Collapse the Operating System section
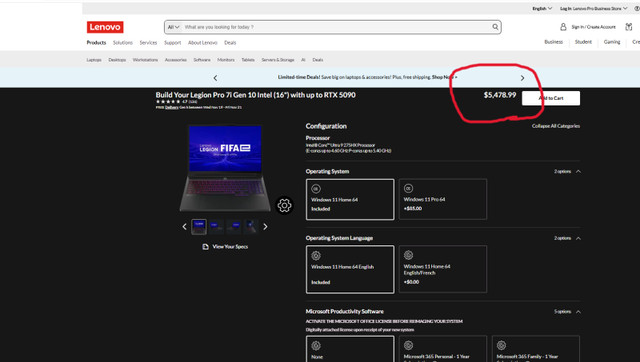 (578, 171)
